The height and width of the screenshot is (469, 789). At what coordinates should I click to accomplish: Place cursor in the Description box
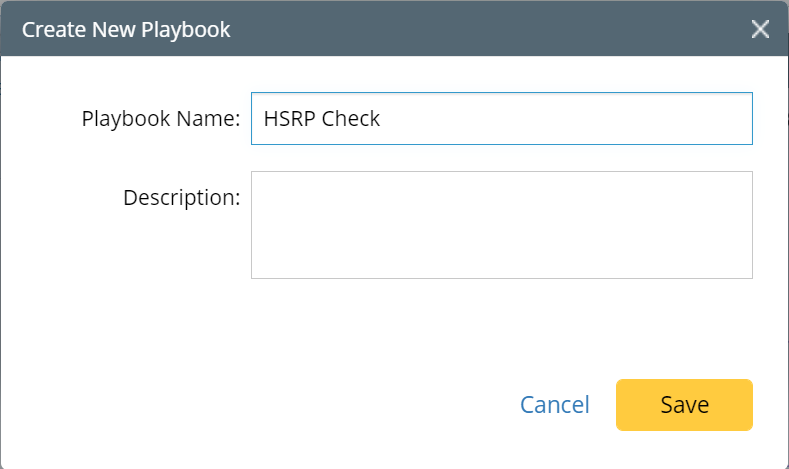[x=502, y=225]
